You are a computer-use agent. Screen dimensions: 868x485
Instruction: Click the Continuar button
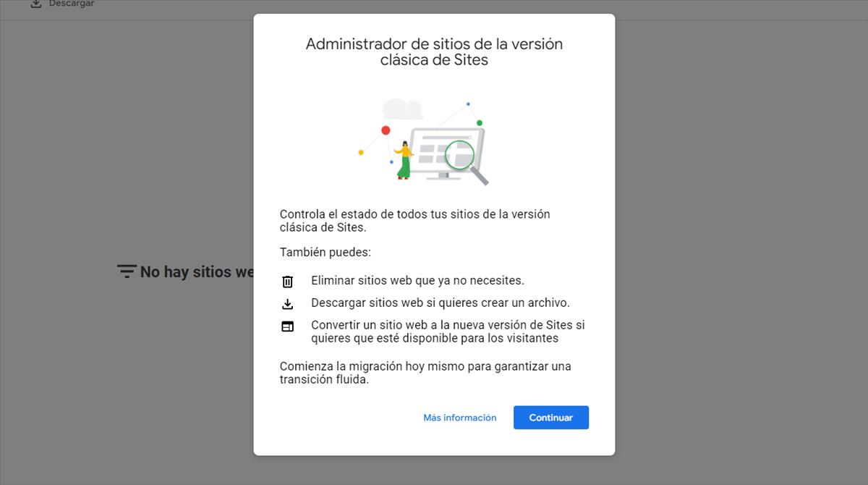551,418
